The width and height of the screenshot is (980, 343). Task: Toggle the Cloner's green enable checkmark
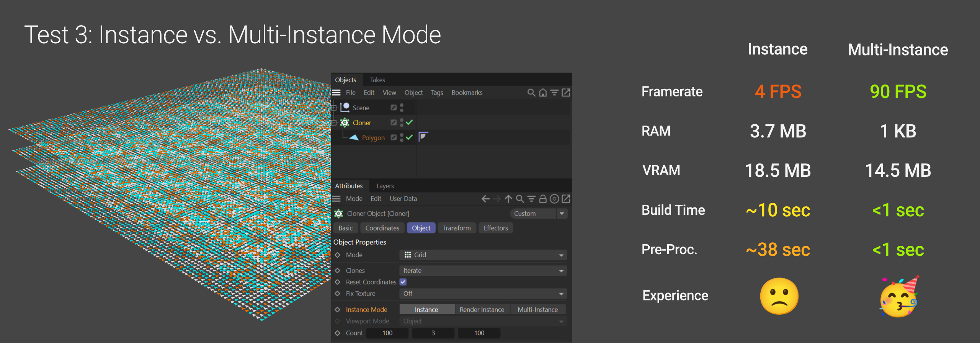pyautogui.click(x=410, y=122)
